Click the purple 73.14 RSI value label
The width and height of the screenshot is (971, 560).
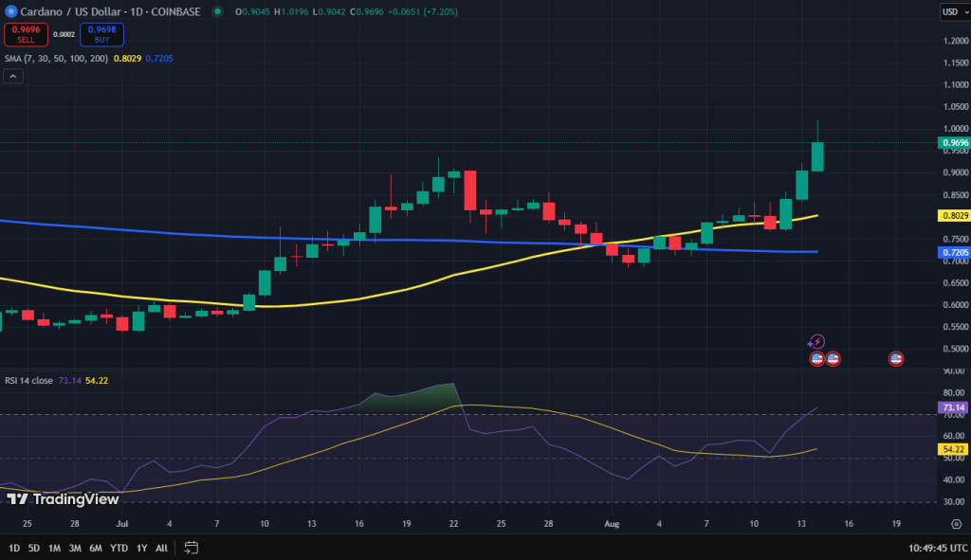954,407
